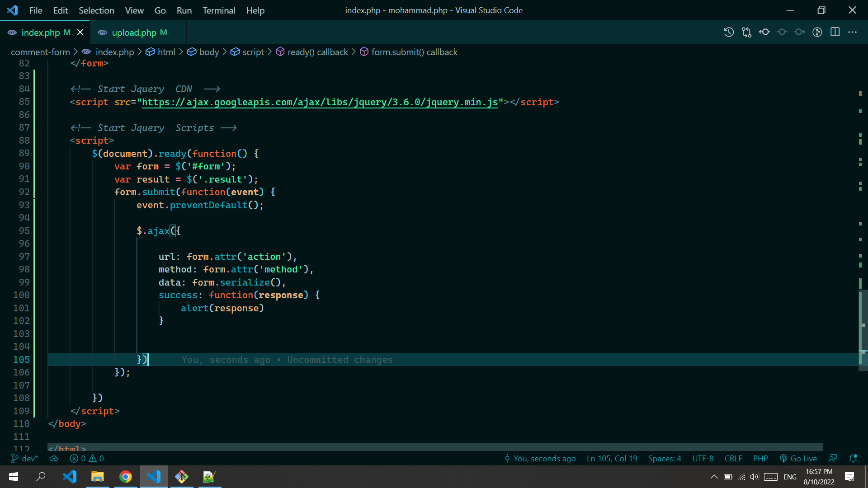Image resolution: width=868 pixels, height=488 pixels.
Task: Open the Terminal menu
Action: [219, 10]
